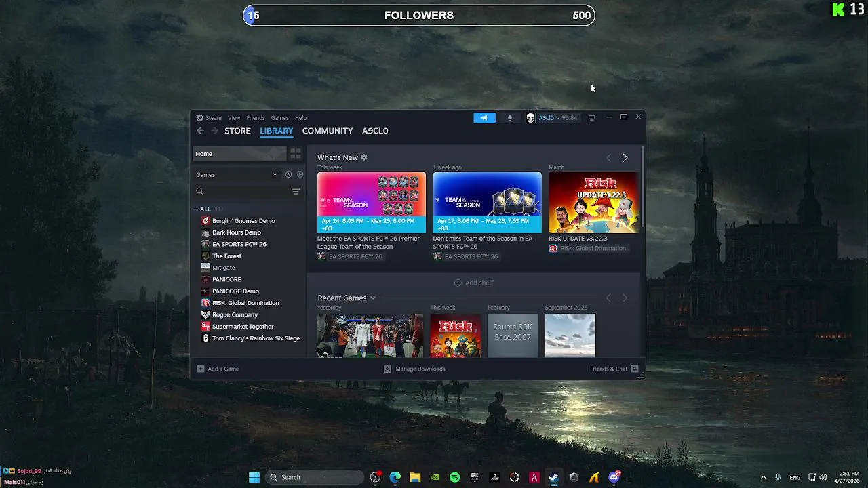Click the RISK: Global Domination news tag
Screen dimensions: 868x488
pyautogui.click(x=587, y=249)
